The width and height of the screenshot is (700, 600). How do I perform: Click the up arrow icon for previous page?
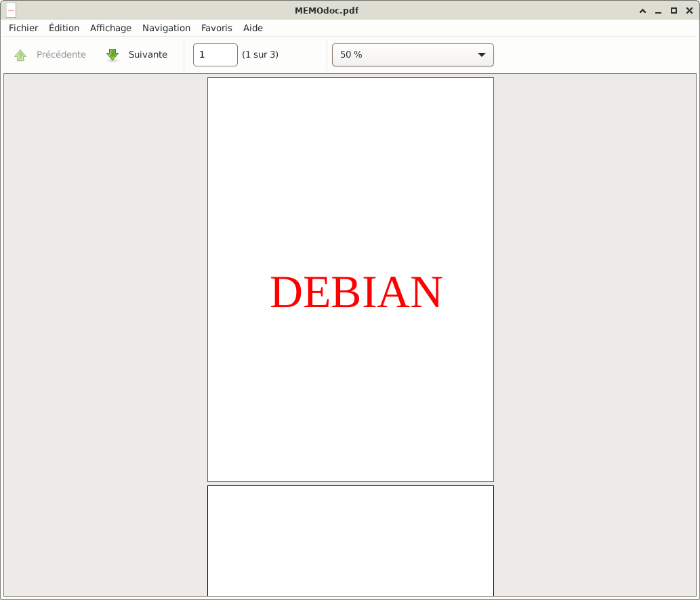pyautogui.click(x=20, y=55)
